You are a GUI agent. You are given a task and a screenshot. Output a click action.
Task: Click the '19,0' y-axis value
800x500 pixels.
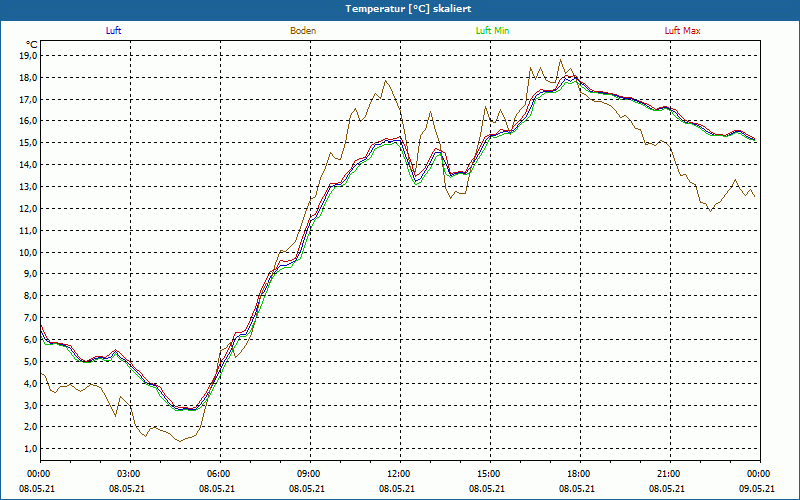point(29,56)
